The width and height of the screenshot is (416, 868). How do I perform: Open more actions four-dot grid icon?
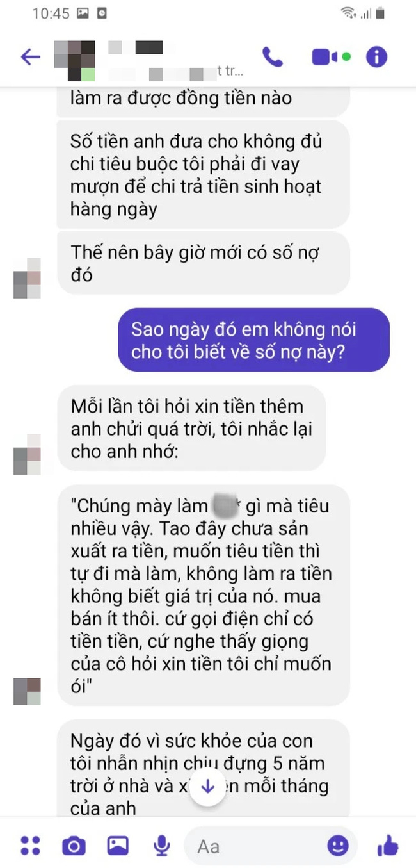[30, 846]
